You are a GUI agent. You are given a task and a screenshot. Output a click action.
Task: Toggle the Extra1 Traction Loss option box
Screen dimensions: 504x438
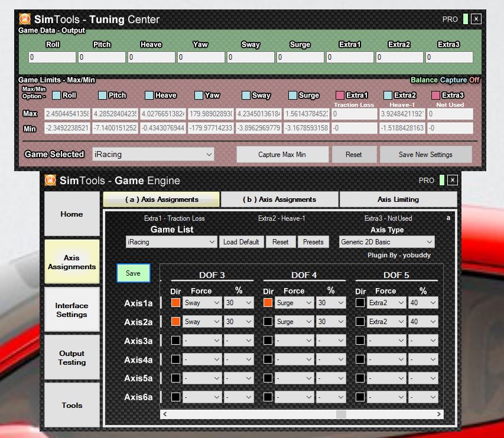coord(340,96)
